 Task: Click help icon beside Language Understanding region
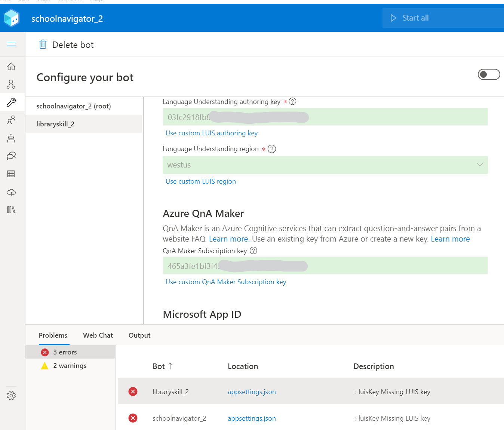[x=272, y=149]
